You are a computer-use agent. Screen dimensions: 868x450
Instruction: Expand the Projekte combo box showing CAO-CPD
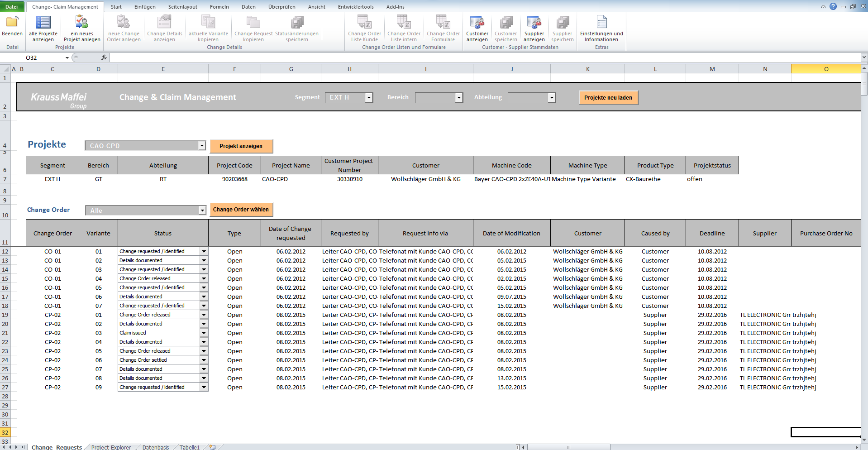pos(202,145)
